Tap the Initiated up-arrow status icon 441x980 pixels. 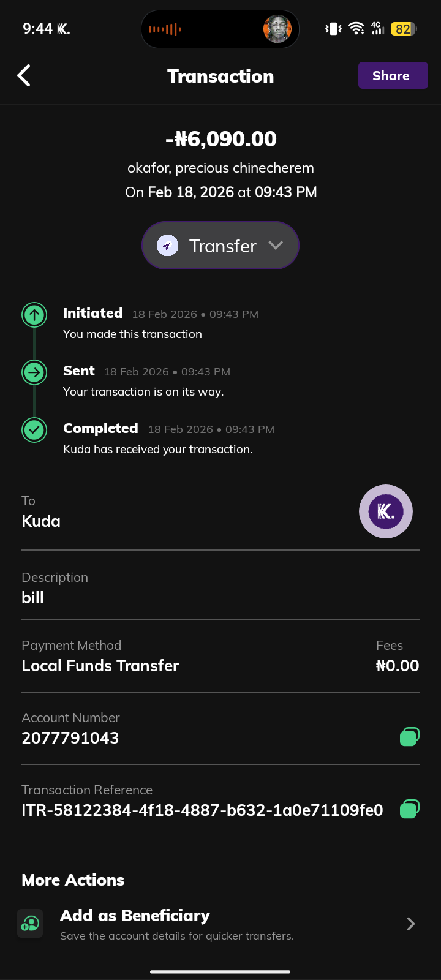[34, 315]
